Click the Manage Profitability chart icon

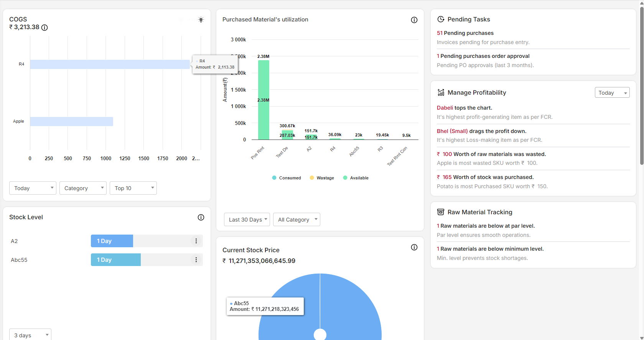point(441,92)
